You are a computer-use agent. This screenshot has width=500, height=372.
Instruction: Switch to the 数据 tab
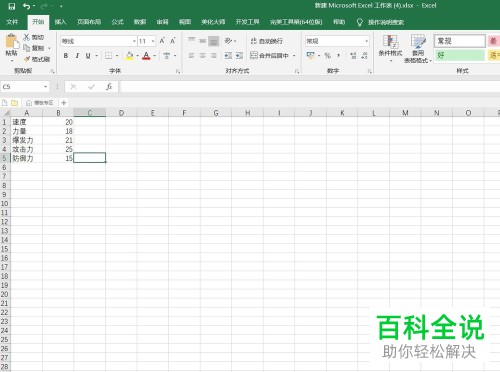[140, 22]
